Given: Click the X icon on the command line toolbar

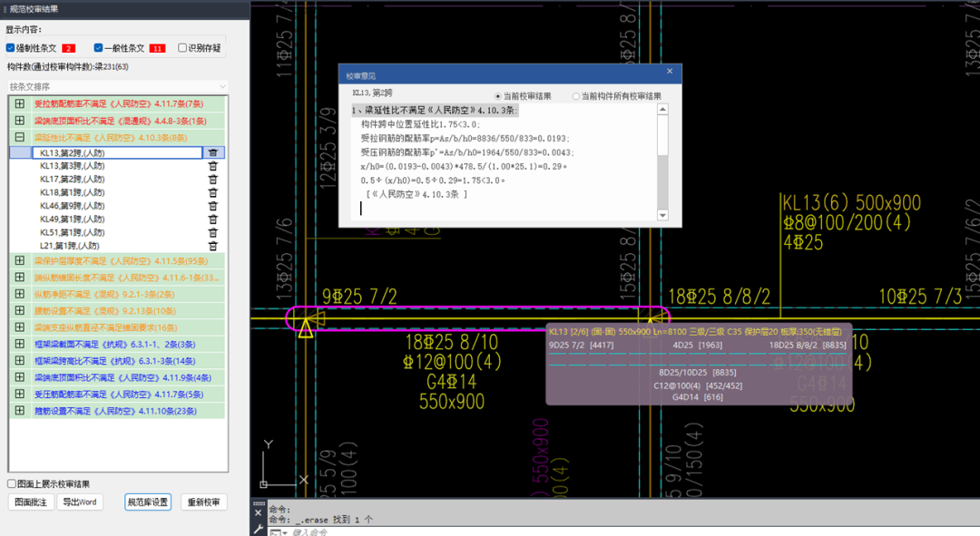Looking at the screenshot, I should pos(258,511).
